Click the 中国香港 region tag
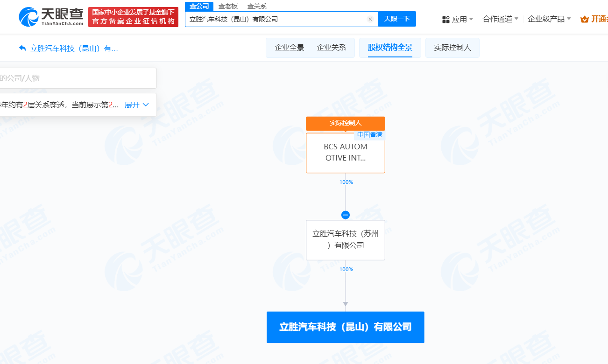This screenshot has width=608, height=364. 370,134
